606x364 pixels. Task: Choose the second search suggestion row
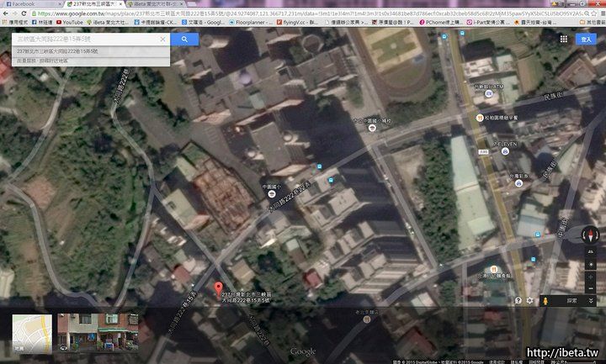click(x=90, y=61)
